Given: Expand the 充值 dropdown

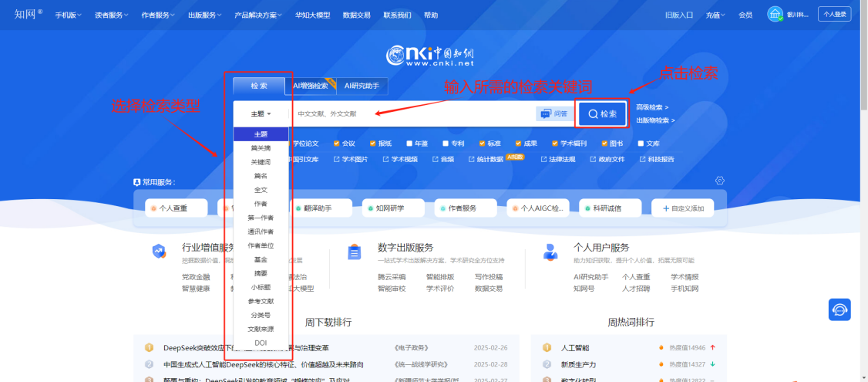Looking at the screenshot, I should (716, 15).
